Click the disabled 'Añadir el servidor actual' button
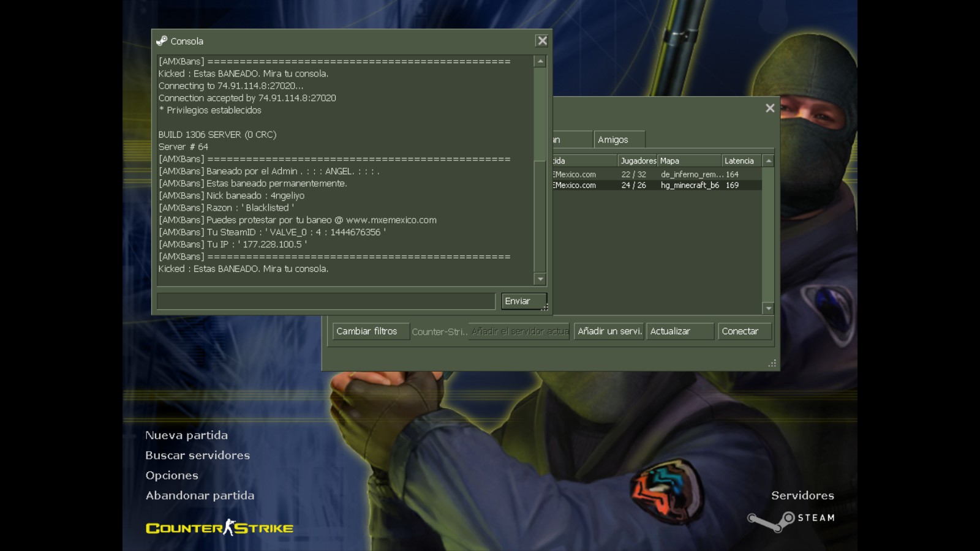The height and width of the screenshot is (551, 980). [519, 331]
